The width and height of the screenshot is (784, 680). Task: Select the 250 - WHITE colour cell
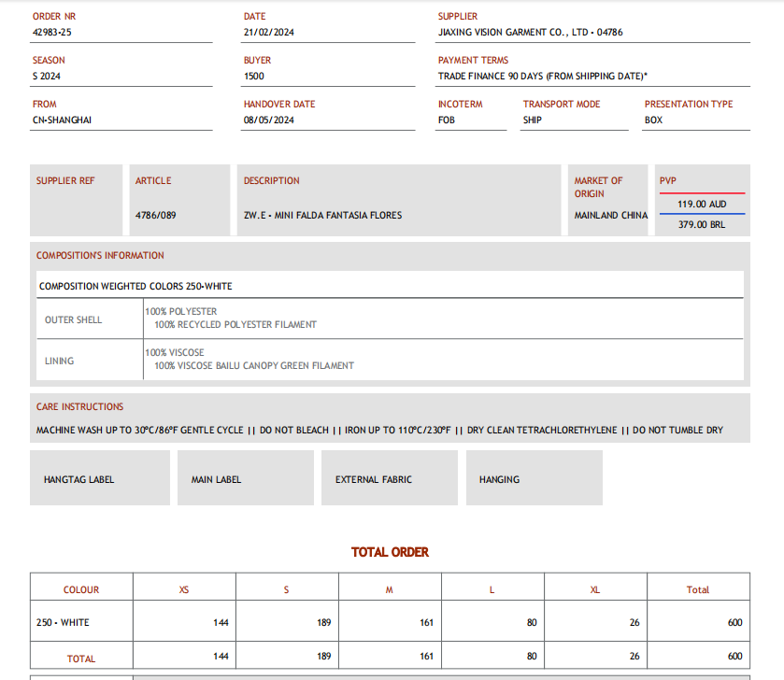pos(63,622)
